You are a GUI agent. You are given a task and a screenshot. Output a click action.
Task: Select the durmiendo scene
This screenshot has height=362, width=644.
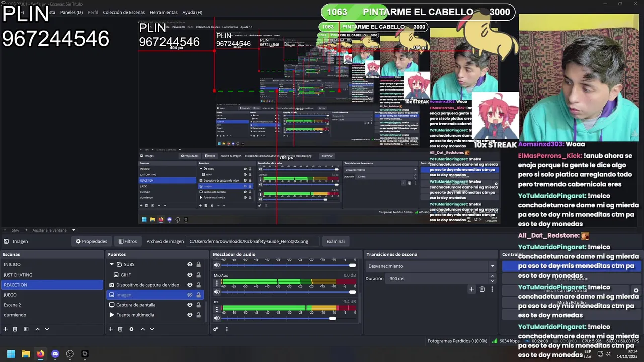[51, 315]
